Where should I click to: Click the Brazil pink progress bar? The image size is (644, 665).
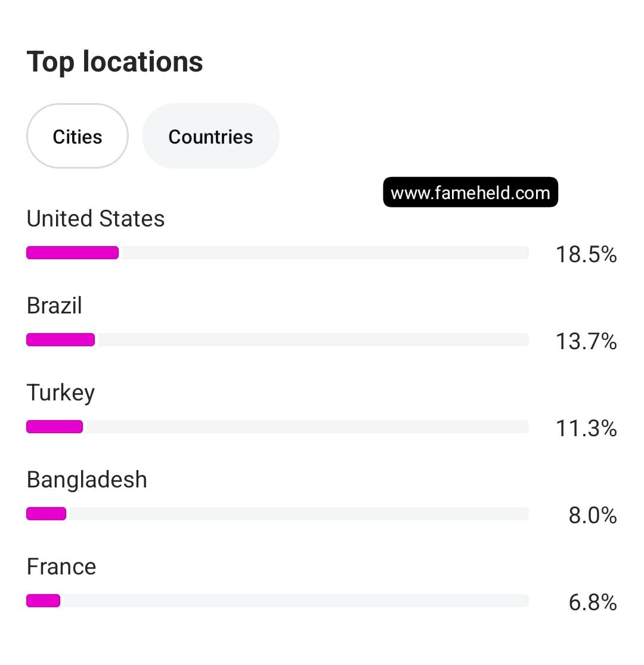click(x=60, y=340)
